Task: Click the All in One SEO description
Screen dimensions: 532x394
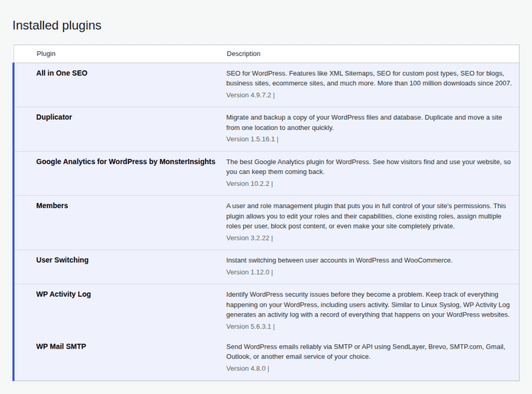Action: point(369,78)
